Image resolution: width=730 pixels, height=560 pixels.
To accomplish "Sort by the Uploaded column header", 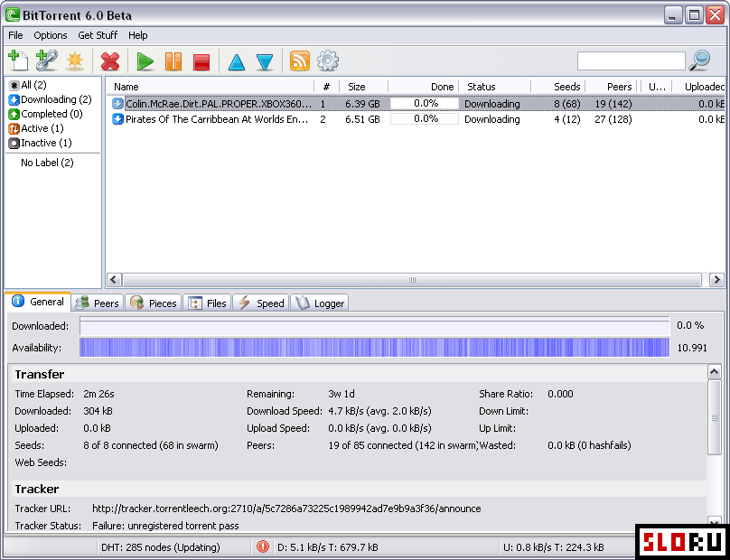I will click(700, 87).
